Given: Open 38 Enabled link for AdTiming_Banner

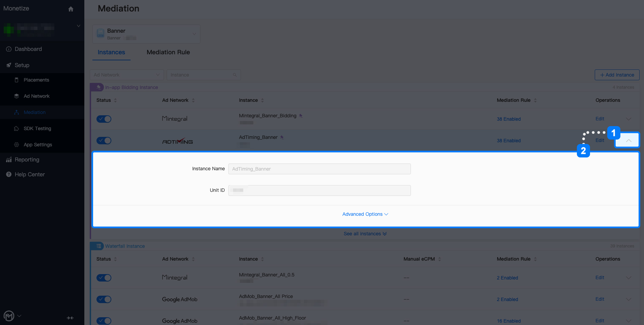Looking at the screenshot, I should (509, 141).
